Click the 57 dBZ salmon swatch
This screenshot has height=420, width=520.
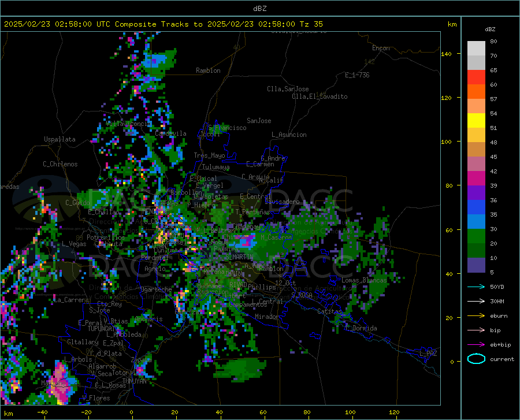pos(476,106)
